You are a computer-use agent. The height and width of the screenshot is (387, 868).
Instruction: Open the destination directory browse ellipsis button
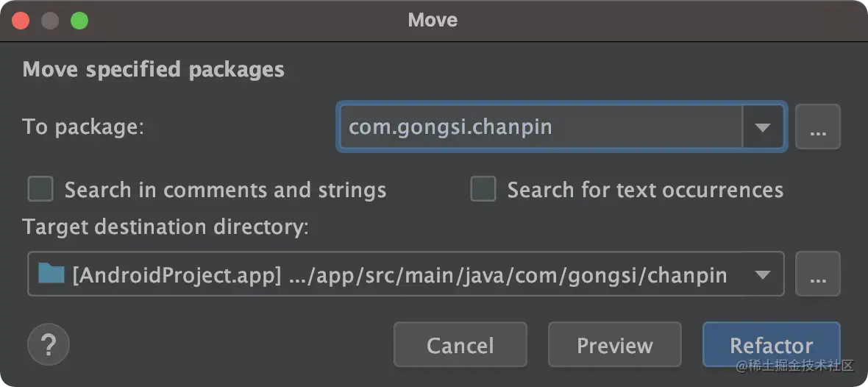click(817, 274)
